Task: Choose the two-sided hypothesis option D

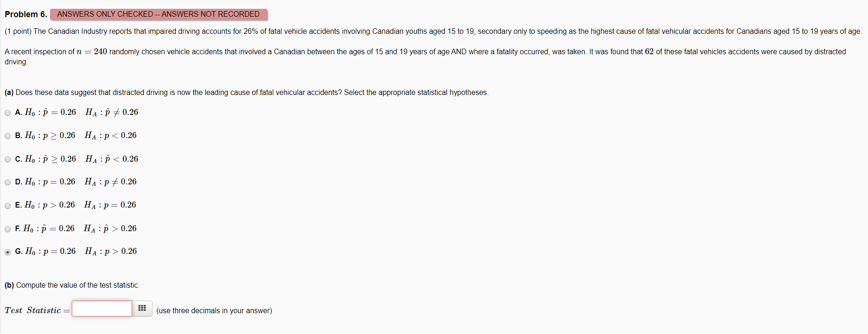Action: pyautogui.click(x=7, y=182)
